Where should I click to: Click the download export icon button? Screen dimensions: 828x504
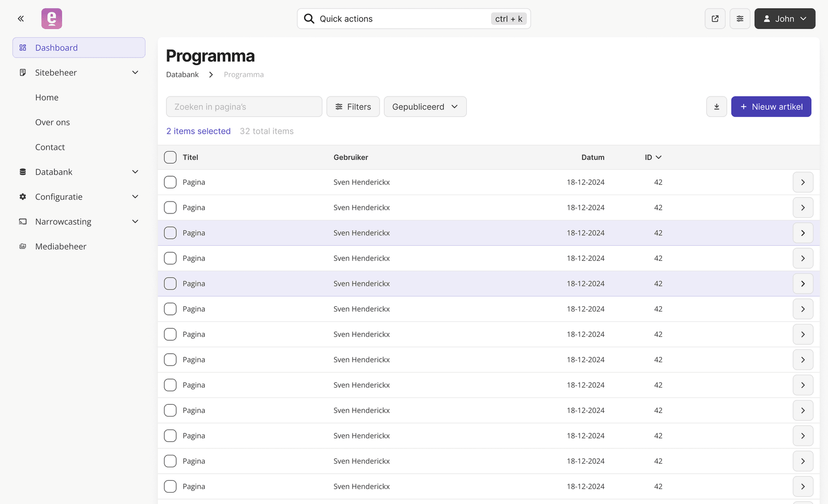click(716, 107)
